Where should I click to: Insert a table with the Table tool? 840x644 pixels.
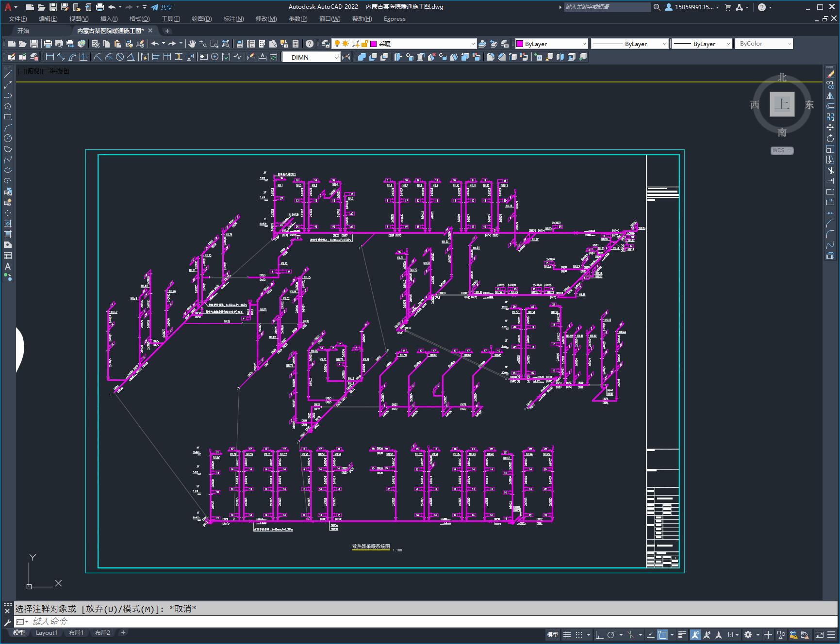pyautogui.click(x=8, y=256)
